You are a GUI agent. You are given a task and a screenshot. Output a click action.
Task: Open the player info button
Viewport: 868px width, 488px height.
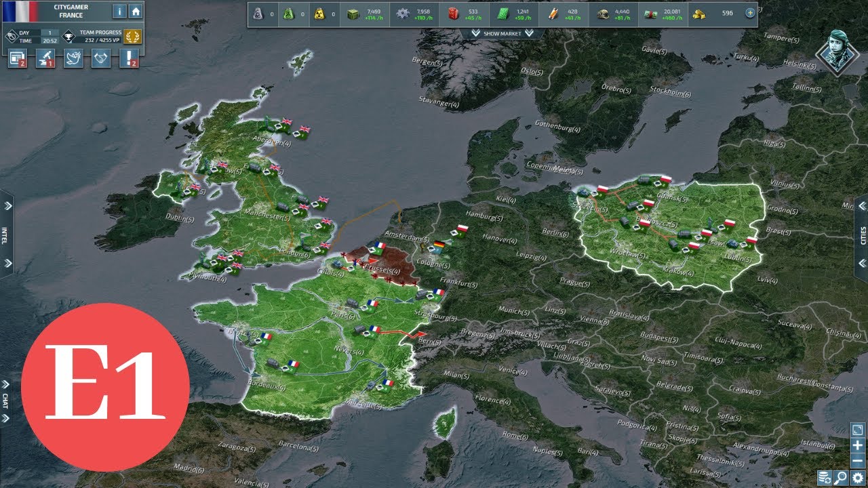coord(119,11)
